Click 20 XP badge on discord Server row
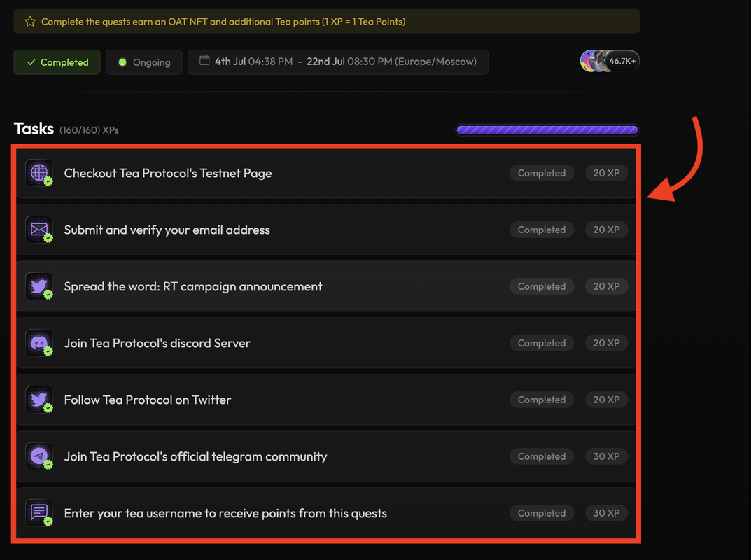This screenshot has width=751, height=560. (606, 343)
